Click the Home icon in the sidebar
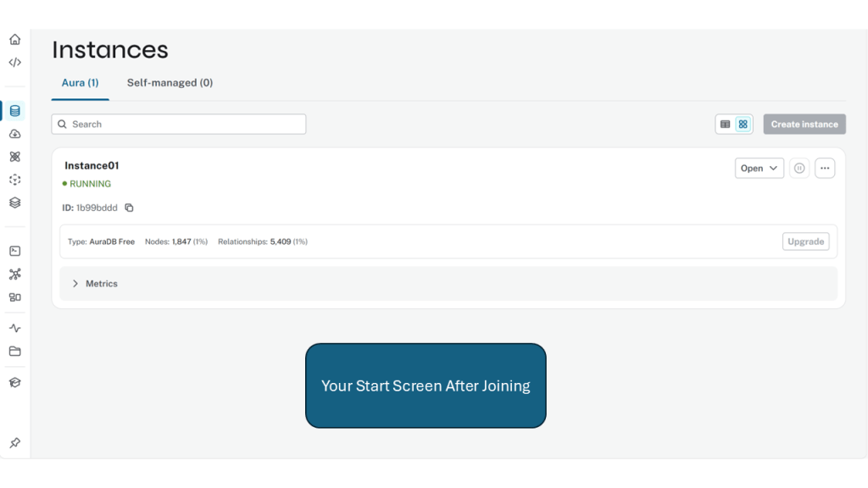Image resolution: width=868 pixels, height=488 pixels. pyautogui.click(x=14, y=40)
